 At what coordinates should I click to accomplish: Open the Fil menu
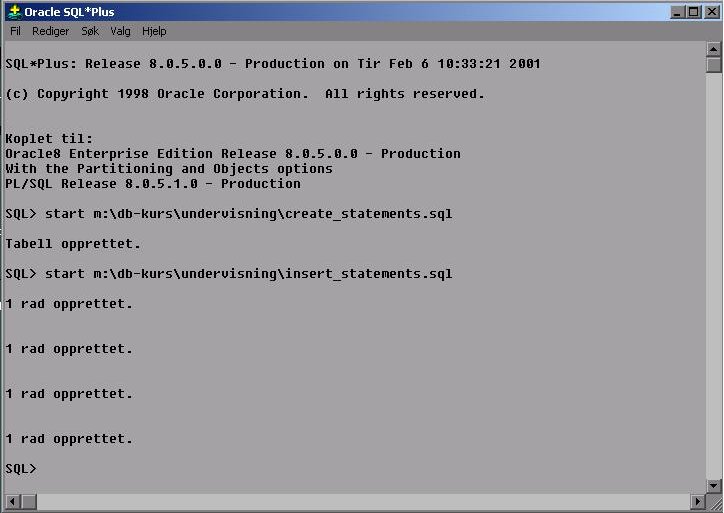[x=15, y=31]
